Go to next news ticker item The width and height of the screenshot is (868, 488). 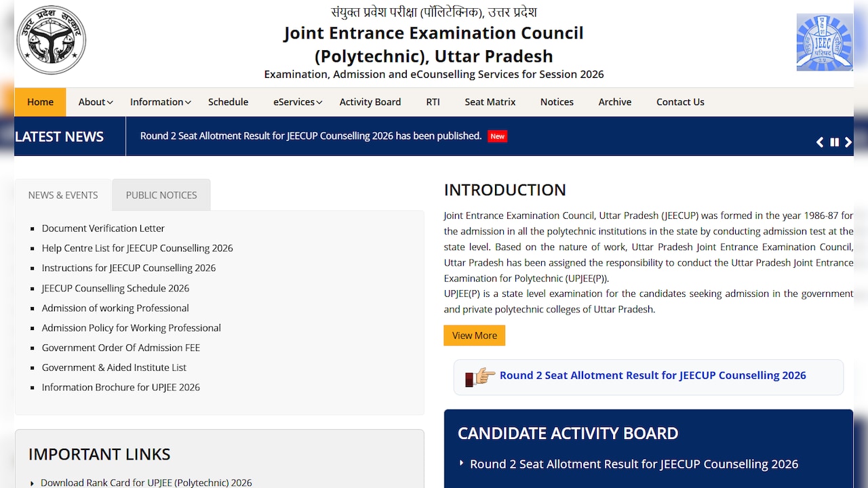coord(848,142)
